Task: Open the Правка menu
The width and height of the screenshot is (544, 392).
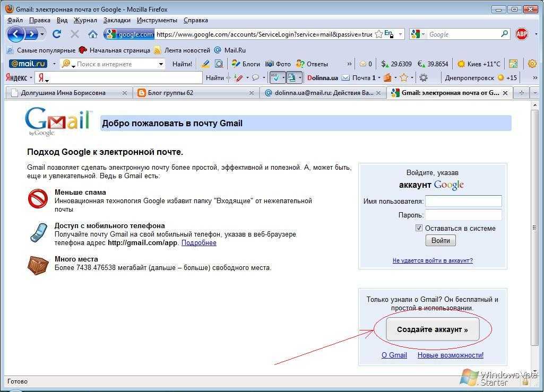Action: click(40, 20)
